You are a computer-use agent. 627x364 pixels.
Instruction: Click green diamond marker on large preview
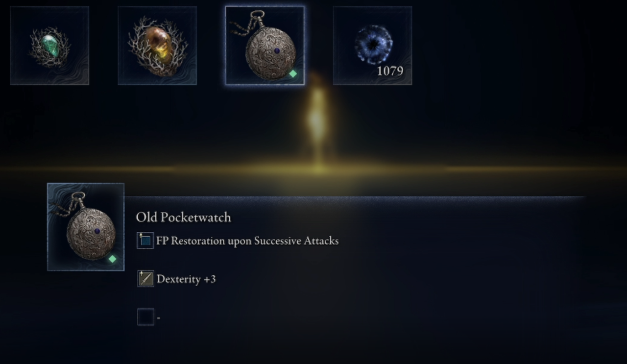pos(112,259)
